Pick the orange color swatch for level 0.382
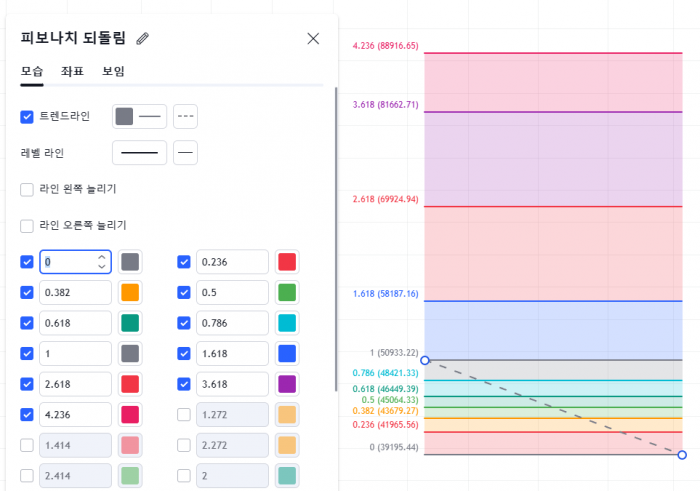This screenshot has width=700, height=491. [130, 293]
